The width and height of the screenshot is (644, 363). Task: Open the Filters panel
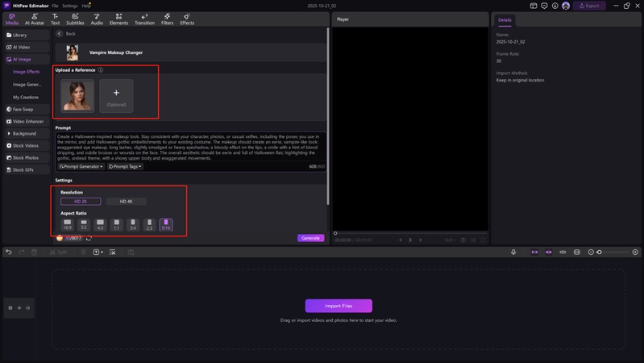[167, 19]
